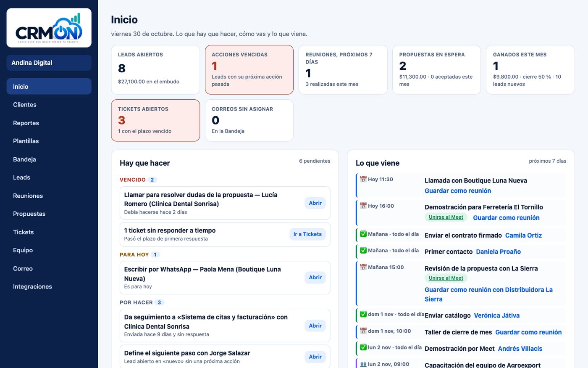
Task: Click Guardar como reunión for Boutique Luna Nueva call
Action: (458, 191)
